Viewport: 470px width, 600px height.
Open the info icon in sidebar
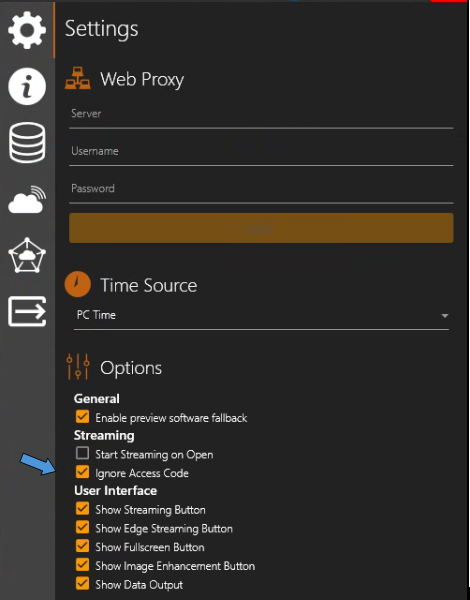(27, 86)
